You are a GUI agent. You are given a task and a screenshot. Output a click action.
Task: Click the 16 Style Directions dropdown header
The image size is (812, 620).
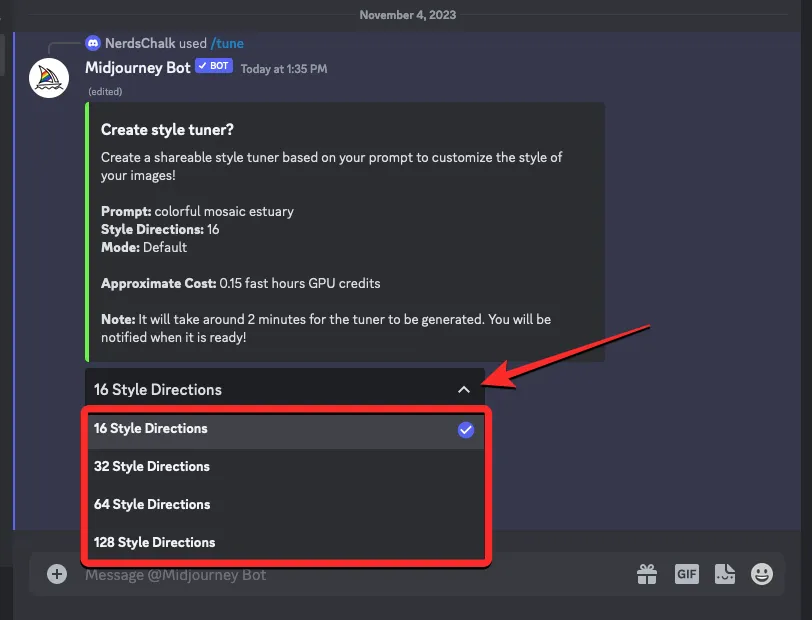click(285, 390)
